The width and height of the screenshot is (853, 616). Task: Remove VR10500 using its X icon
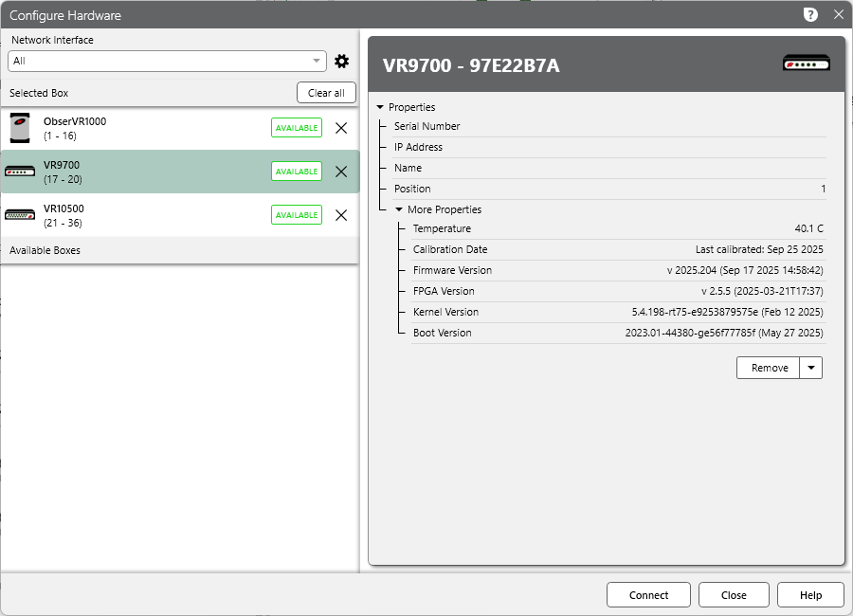(341, 215)
